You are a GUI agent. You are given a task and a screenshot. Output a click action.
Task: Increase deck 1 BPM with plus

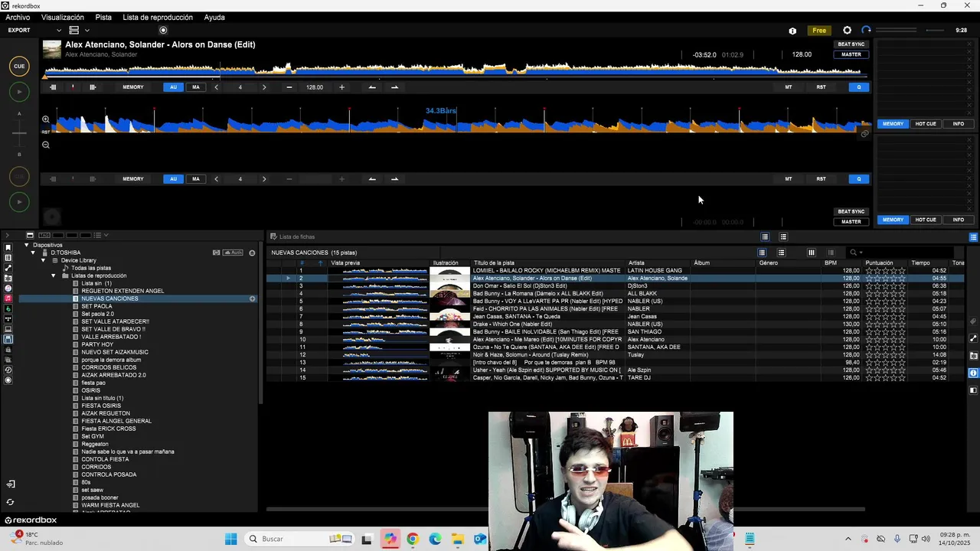click(x=341, y=87)
